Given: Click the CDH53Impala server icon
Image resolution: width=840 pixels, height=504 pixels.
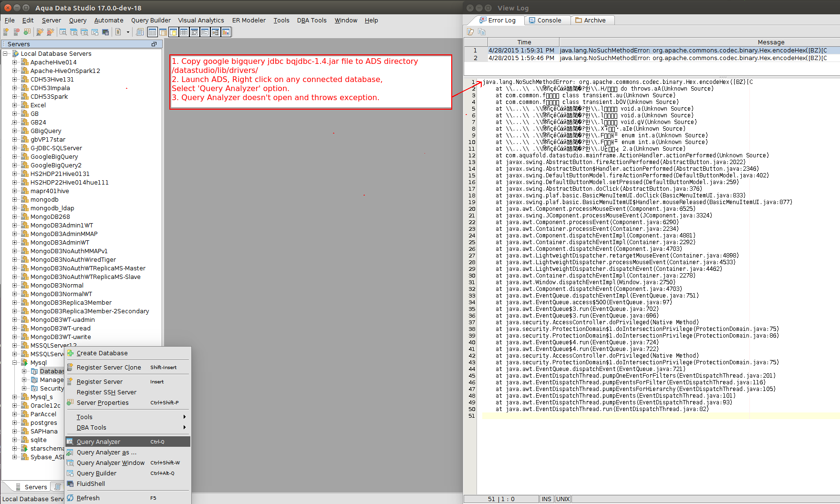Looking at the screenshot, I should coord(25,88).
